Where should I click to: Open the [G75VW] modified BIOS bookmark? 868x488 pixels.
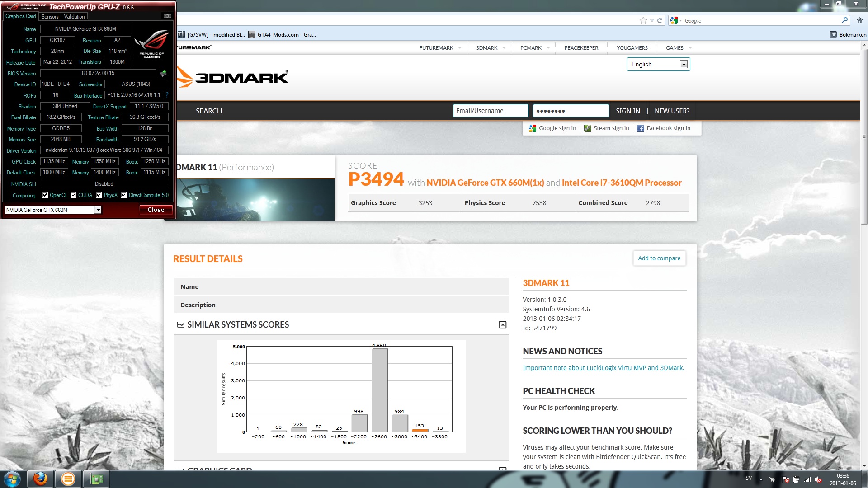211,34
